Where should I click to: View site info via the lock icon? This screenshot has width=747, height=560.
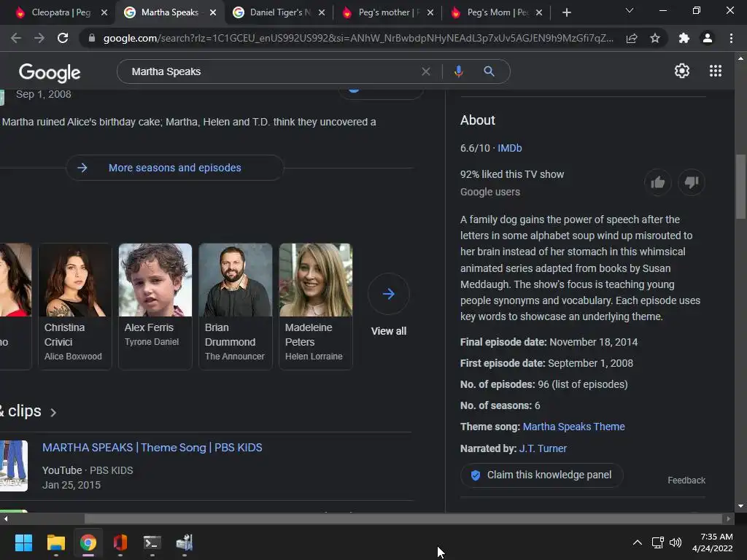[x=91, y=38]
